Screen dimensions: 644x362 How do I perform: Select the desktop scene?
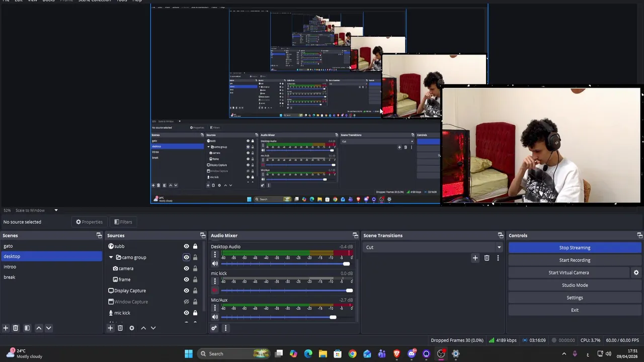[x=51, y=256]
